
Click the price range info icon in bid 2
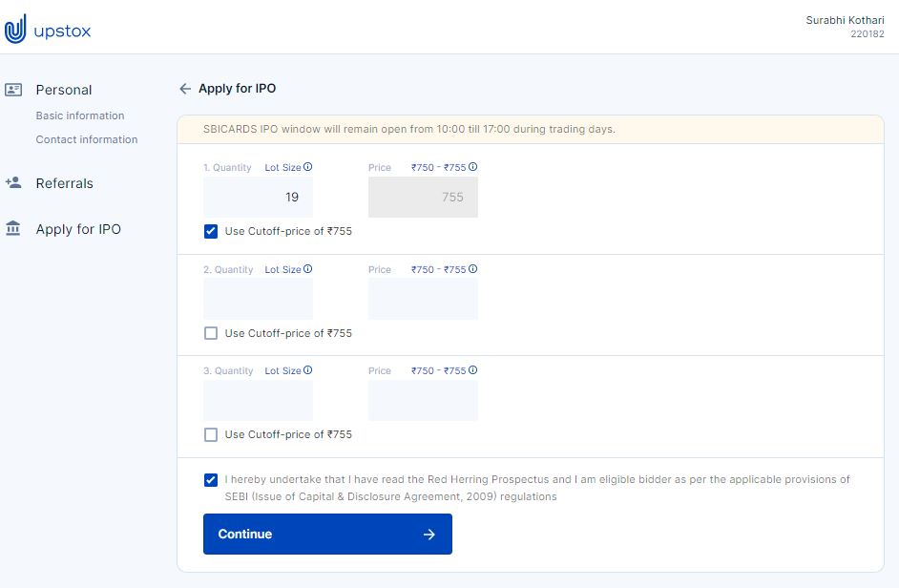tap(473, 269)
